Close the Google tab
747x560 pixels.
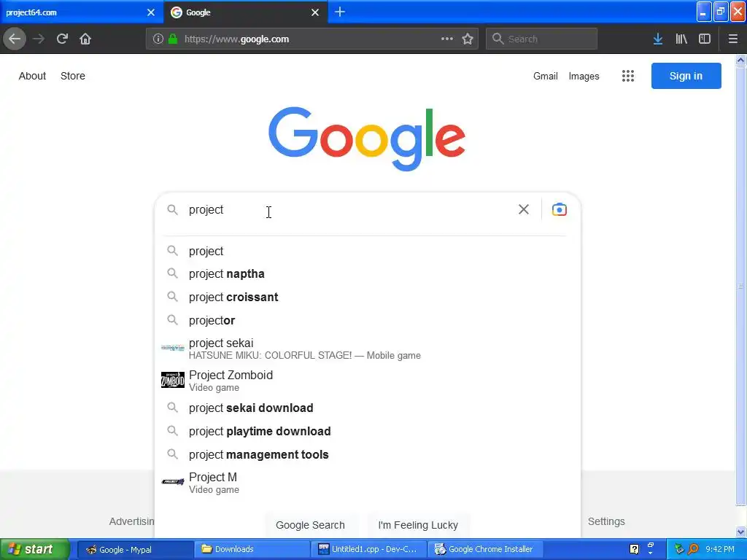point(315,12)
